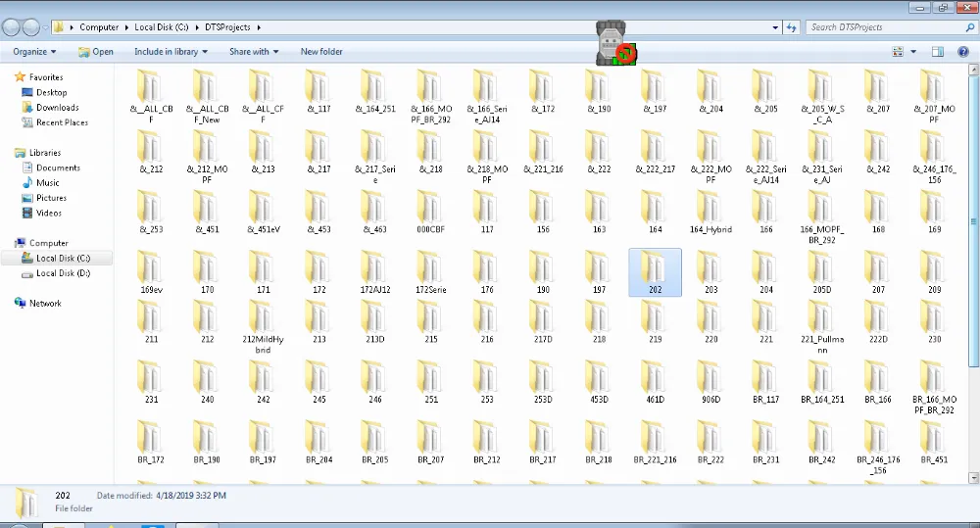Open the view options dropdown arrow
The width and height of the screenshot is (980, 528).
[x=913, y=52]
